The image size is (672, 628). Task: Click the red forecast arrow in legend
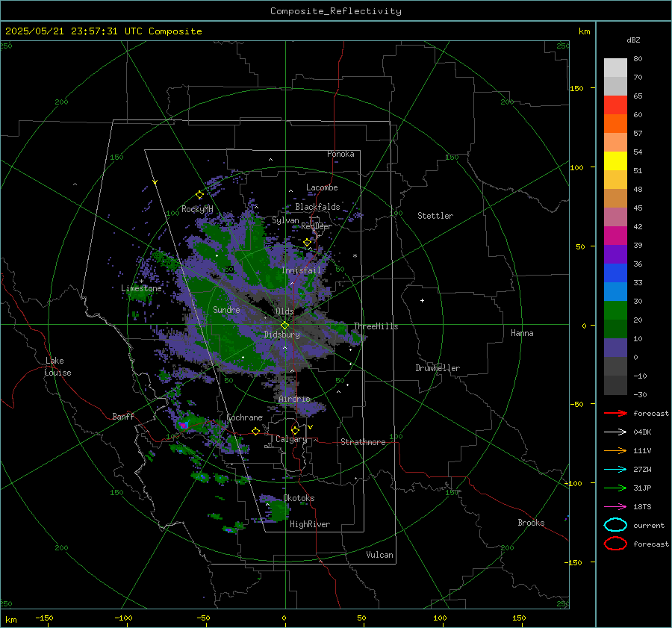(x=615, y=413)
